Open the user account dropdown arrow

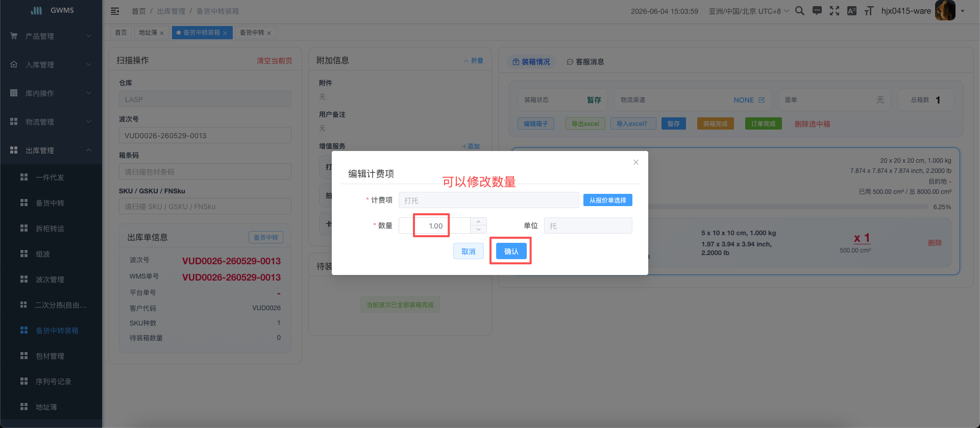(x=963, y=11)
